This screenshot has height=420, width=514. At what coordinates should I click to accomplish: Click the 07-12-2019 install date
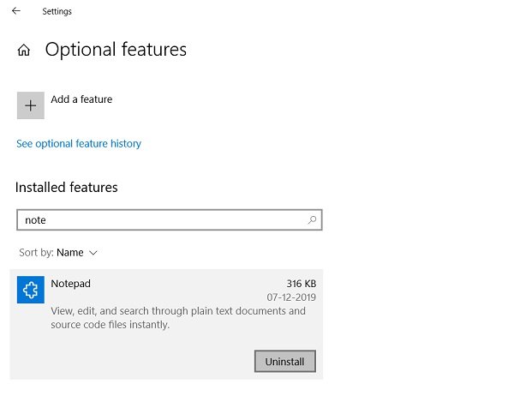[290, 297]
